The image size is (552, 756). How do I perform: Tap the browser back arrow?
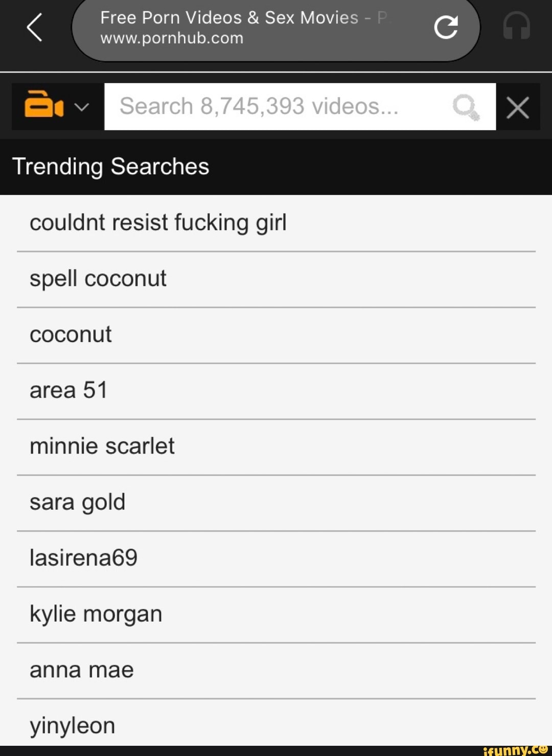[x=35, y=28]
